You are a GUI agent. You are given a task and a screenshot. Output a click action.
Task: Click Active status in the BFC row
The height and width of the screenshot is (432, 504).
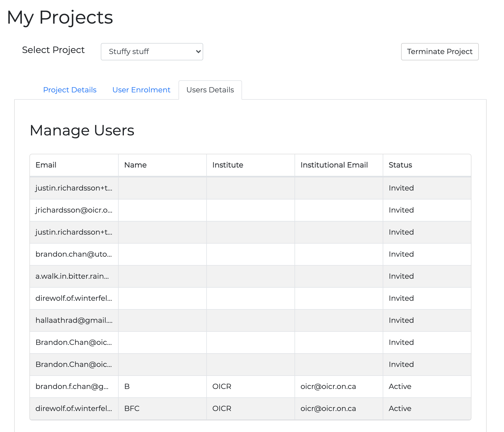coord(427,409)
